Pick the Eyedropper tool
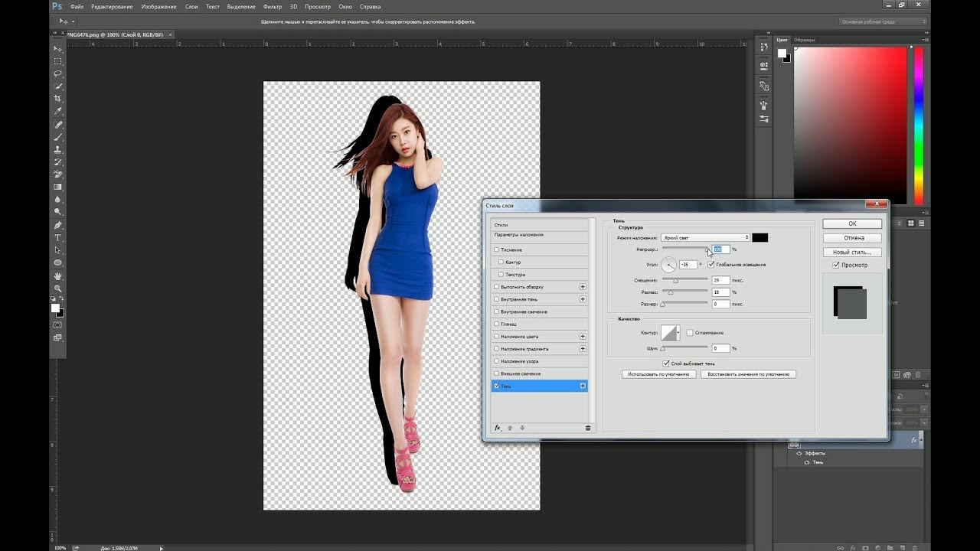The image size is (980, 551). (x=58, y=112)
